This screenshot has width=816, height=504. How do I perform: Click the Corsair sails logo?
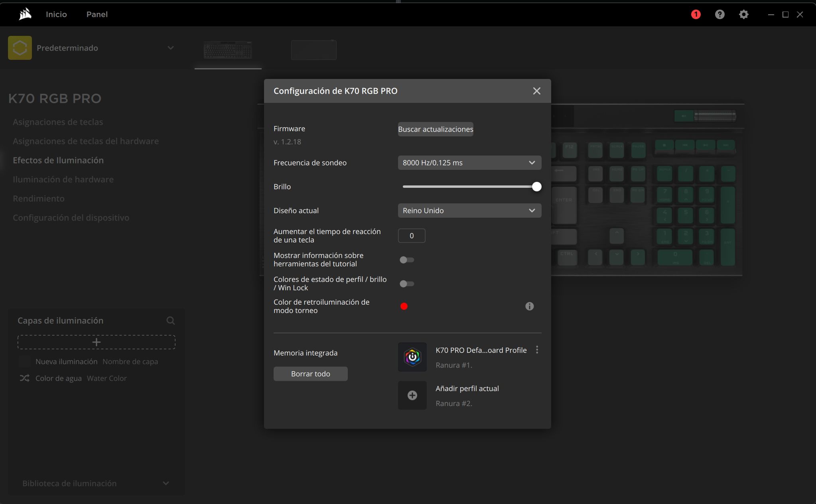(x=25, y=14)
